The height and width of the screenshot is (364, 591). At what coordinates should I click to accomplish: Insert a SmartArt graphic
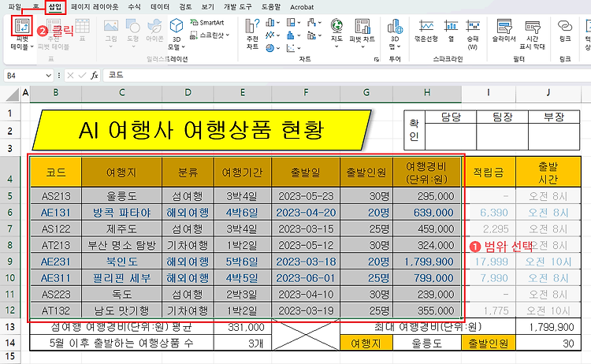tap(207, 22)
